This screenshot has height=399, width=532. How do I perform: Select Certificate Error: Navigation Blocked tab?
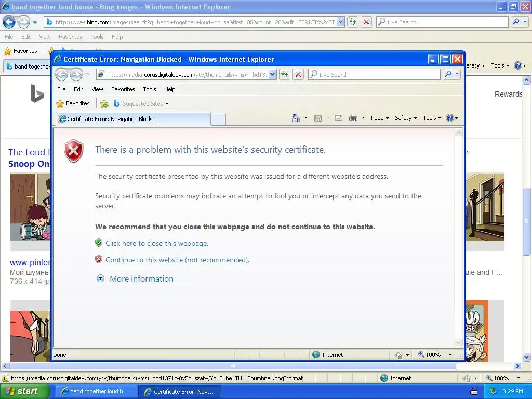[132, 119]
